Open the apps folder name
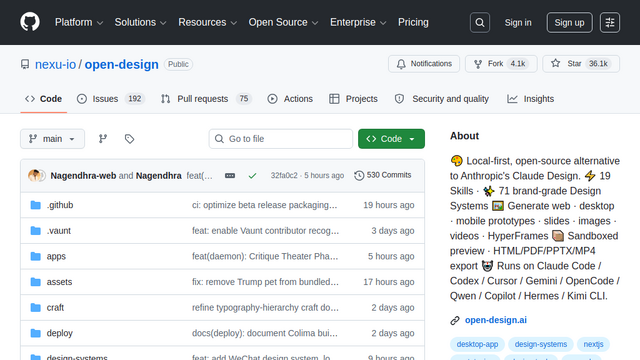 (x=56, y=256)
